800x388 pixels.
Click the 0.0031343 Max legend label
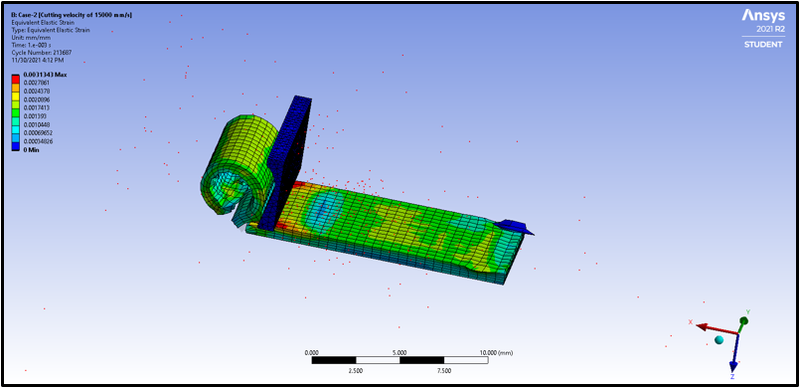coord(45,75)
